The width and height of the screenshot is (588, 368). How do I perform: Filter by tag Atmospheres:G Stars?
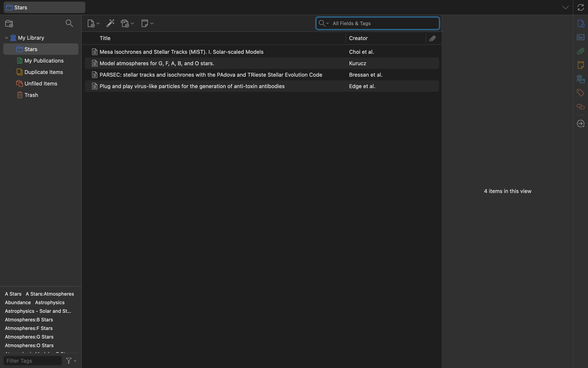(29, 337)
